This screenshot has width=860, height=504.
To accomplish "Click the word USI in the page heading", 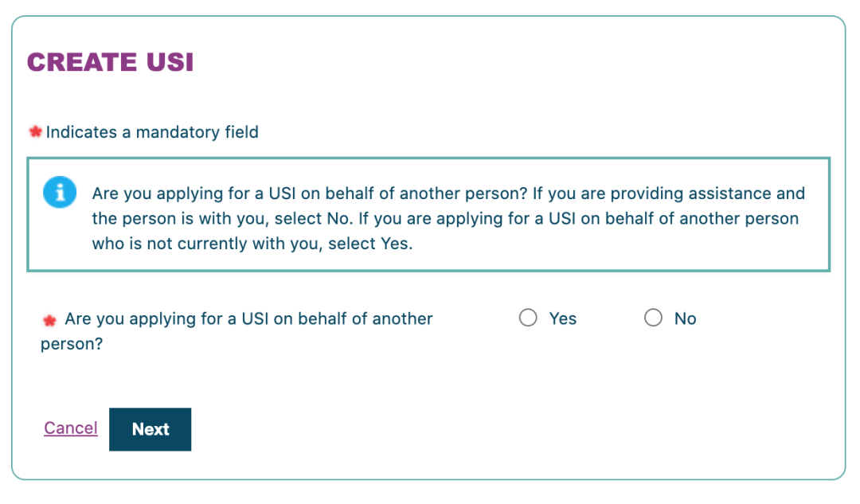I will pyautogui.click(x=170, y=62).
